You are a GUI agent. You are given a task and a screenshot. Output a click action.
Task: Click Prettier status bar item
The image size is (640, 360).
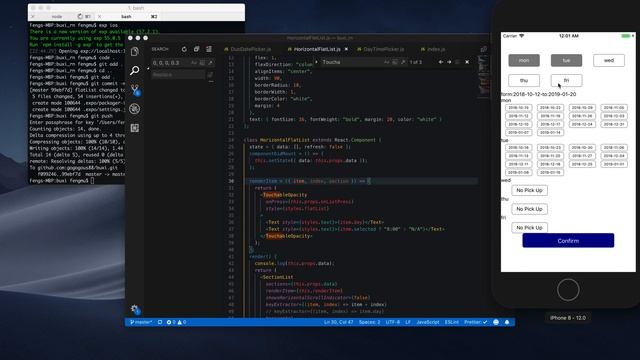click(476, 322)
